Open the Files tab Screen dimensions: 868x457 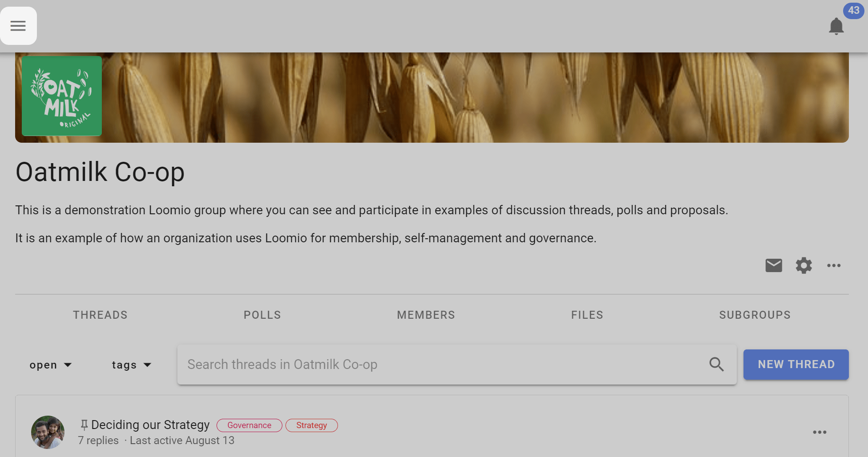(587, 315)
